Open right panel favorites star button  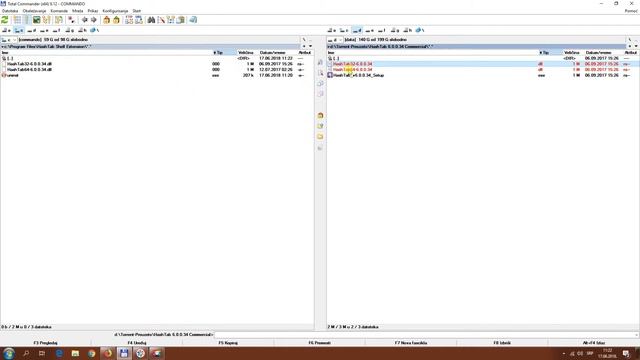coord(630,46)
